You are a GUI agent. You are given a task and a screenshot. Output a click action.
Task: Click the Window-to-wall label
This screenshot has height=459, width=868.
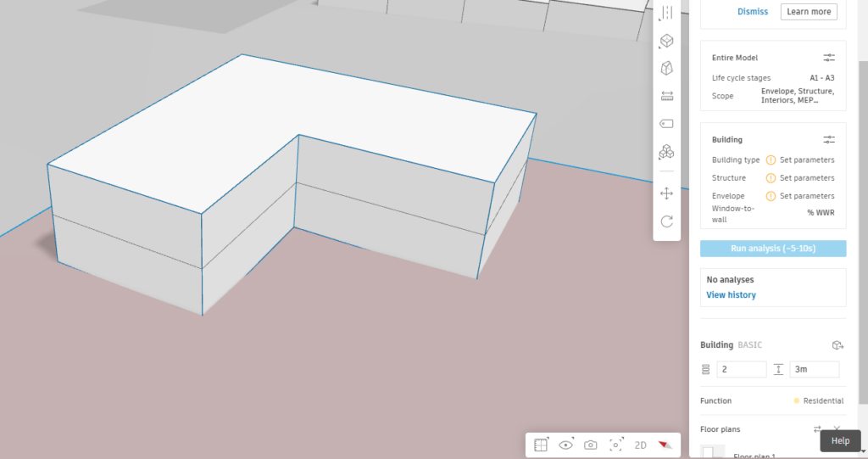733,214
